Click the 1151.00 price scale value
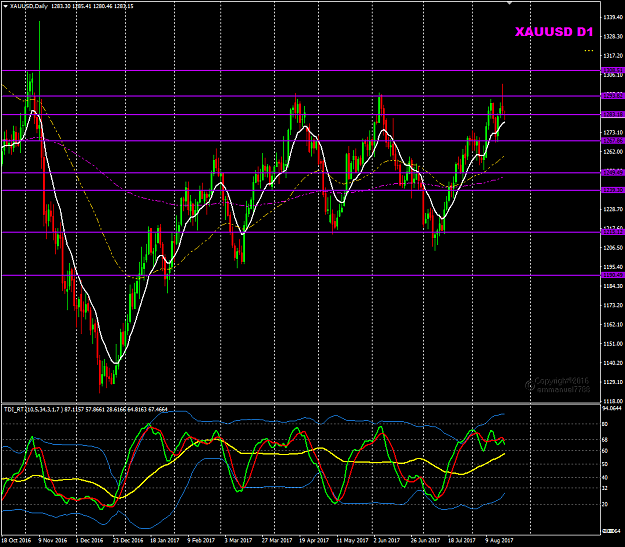Image resolution: width=625 pixels, height=547 pixels. [x=613, y=344]
